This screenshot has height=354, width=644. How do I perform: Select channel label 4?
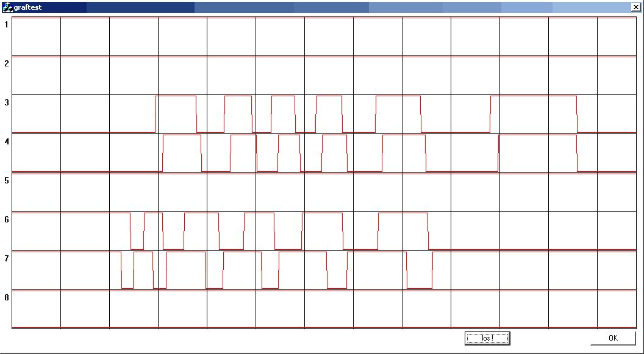pos(6,141)
